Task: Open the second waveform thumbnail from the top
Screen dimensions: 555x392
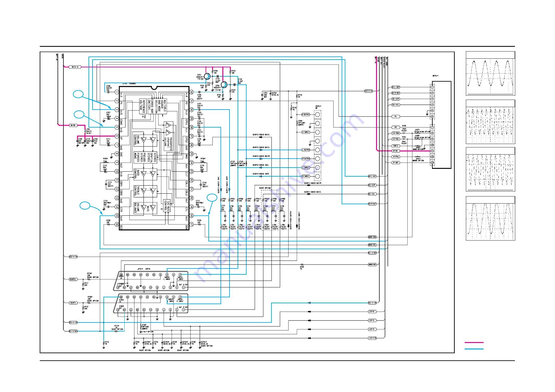Action: (490, 122)
